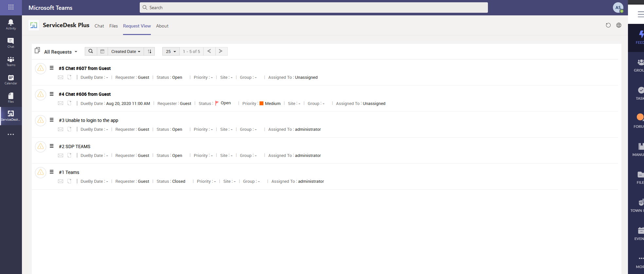Click the Closed status on request #1
Viewport: 644px width, 274px height.
[179, 181]
